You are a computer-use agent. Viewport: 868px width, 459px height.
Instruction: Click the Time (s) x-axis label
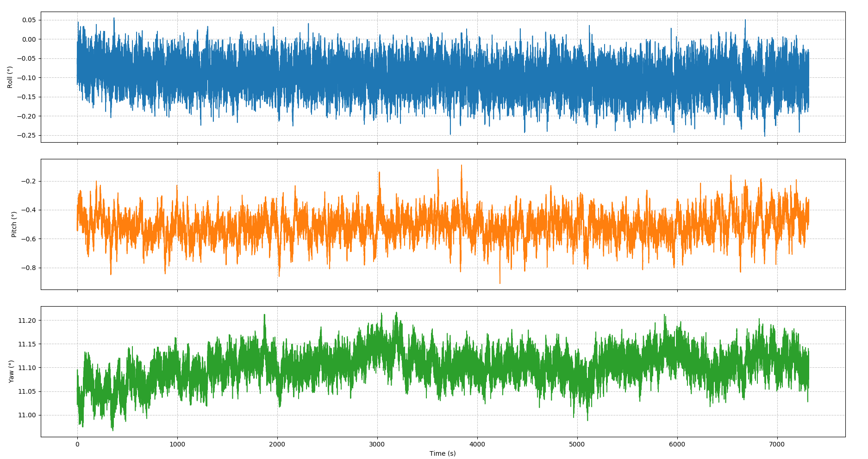point(442,453)
